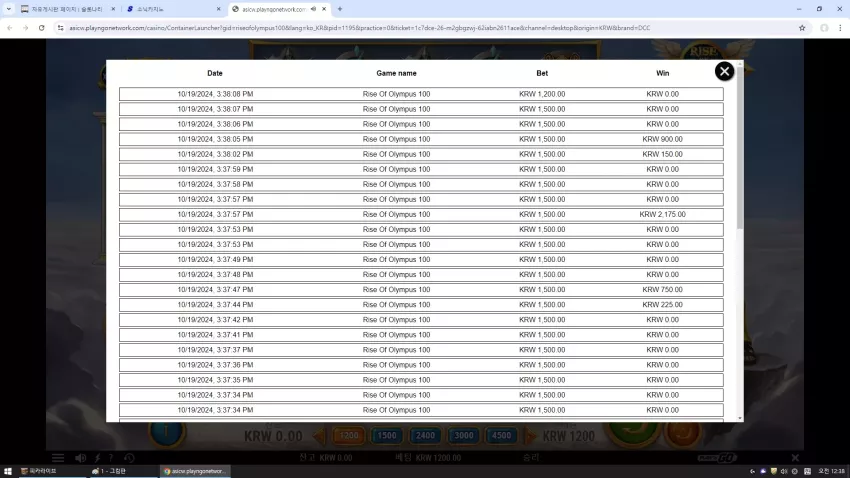Screen dimensions: 850x478
Task: Select the 1500 bet amount
Action: (x=387, y=435)
